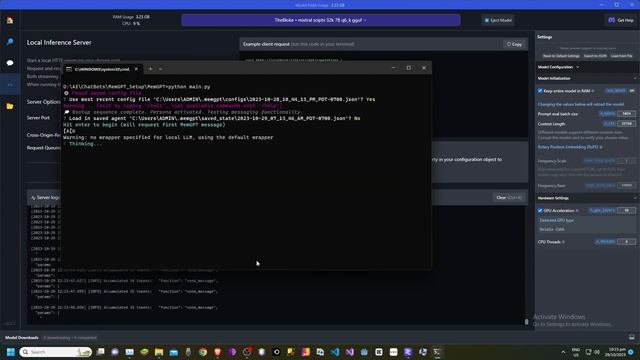Expand the downloads panel icon at bottom right
The image size is (640, 360).
tap(631, 337)
